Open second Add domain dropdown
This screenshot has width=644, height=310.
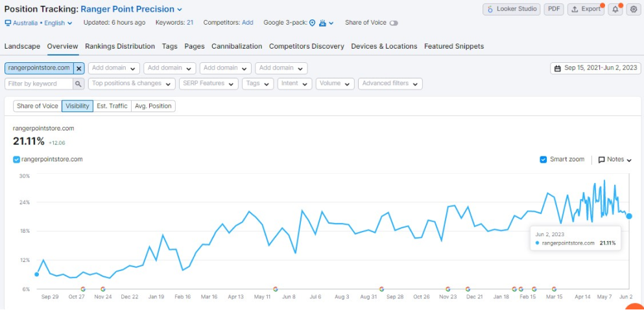point(170,68)
